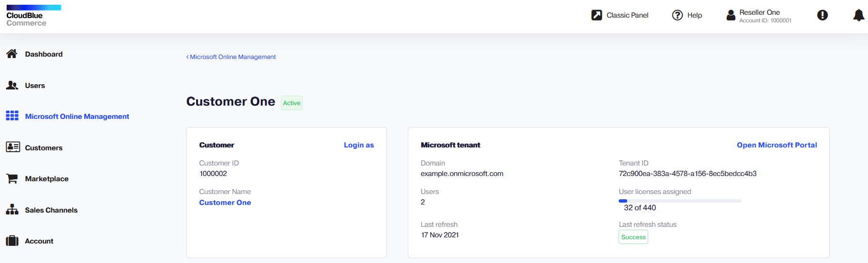This screenshot has height=263, width=868.
Task: Click the Active status badge
Action: click(x=292, y=103)
